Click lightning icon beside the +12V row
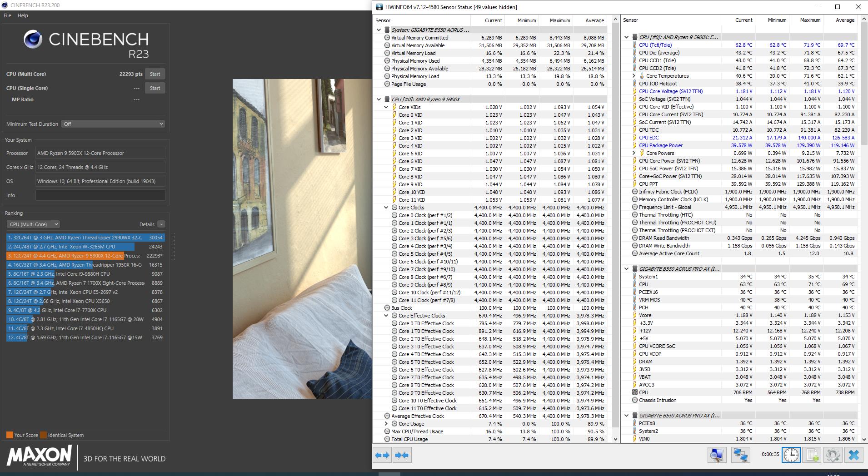Image resolution: width=868 pixels, height=476 pixels. [x=635, y=331]
